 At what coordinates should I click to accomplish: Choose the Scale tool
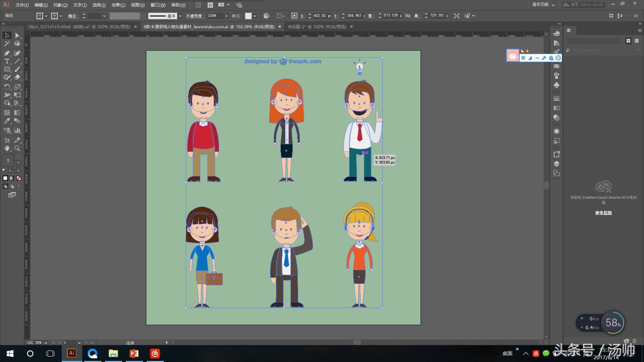17,87
